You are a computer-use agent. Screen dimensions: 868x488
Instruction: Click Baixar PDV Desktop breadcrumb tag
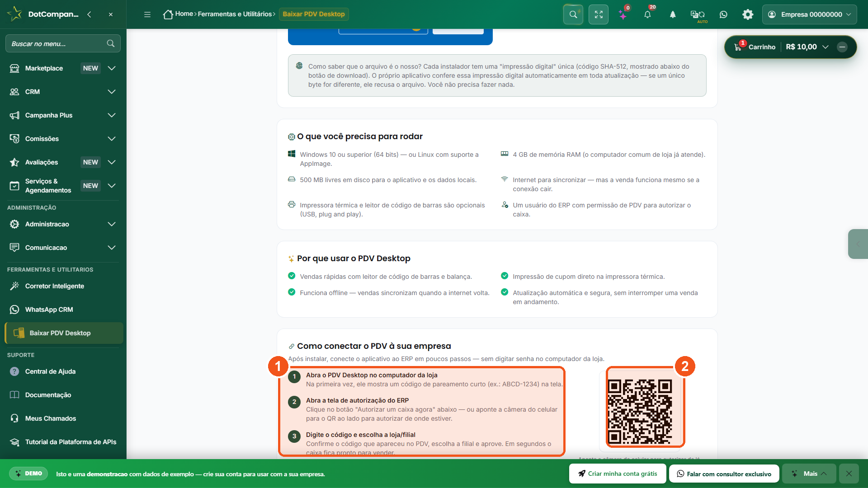[314, 14]
